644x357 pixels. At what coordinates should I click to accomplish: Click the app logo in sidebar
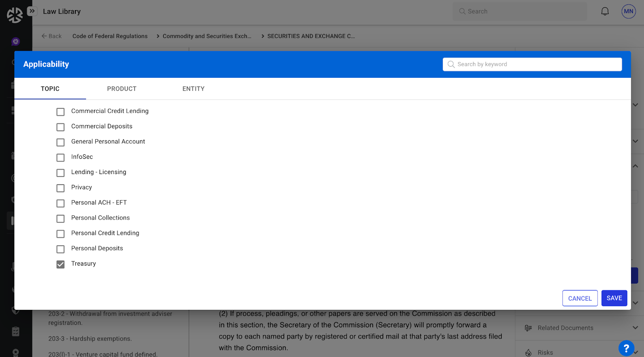pyautogui.click(x=15, y=15)
